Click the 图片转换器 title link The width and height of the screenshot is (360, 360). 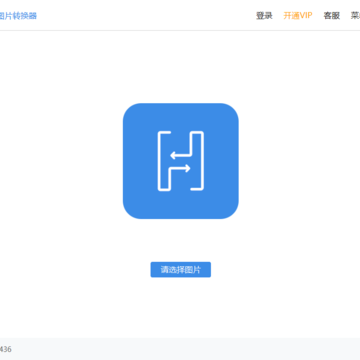coord(18,16)
